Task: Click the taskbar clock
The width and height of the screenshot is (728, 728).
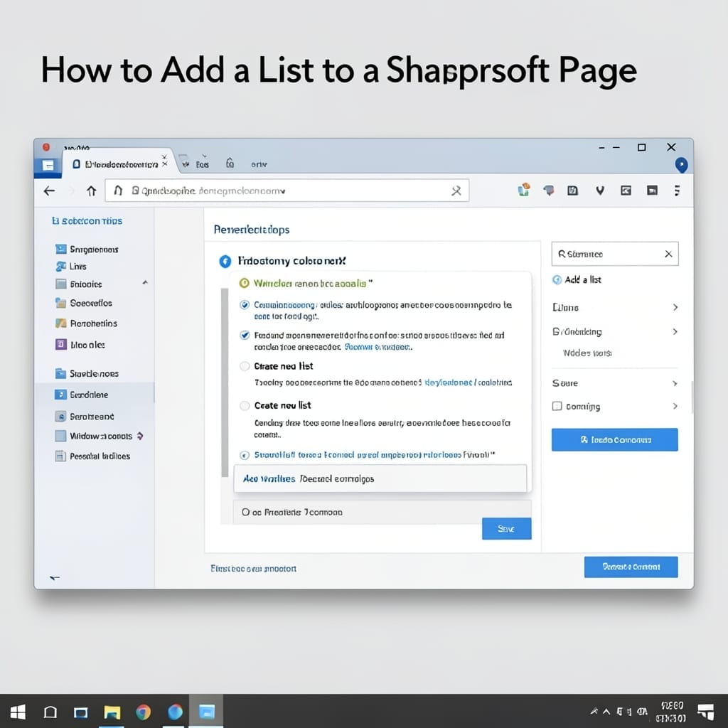Action: coord(671,712)
